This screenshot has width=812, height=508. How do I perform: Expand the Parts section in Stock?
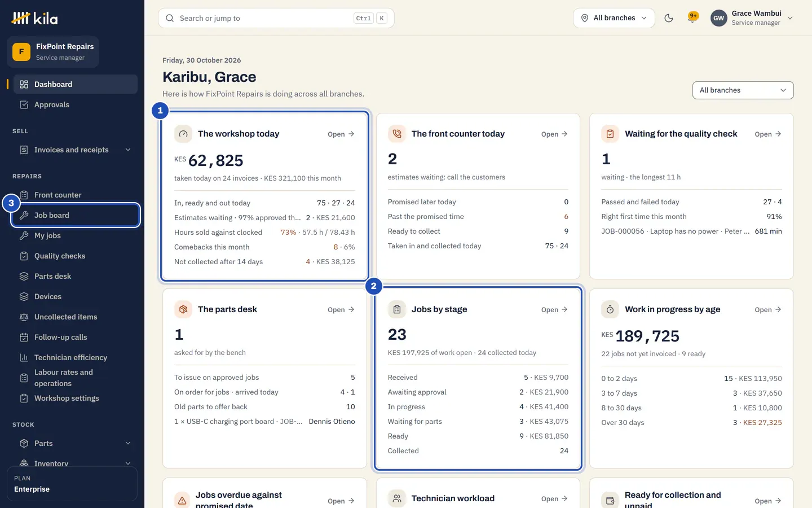click(75, 443)
